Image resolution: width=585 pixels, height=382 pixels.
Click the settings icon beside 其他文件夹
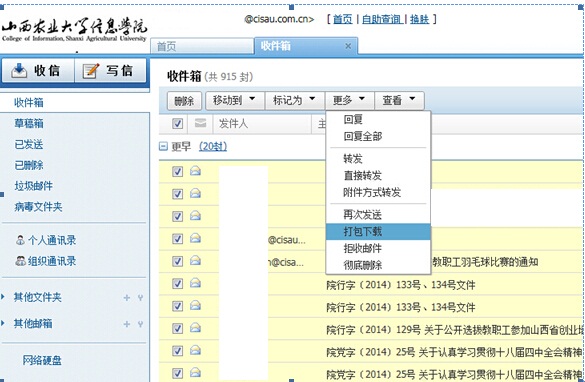(x=140, y=297)
